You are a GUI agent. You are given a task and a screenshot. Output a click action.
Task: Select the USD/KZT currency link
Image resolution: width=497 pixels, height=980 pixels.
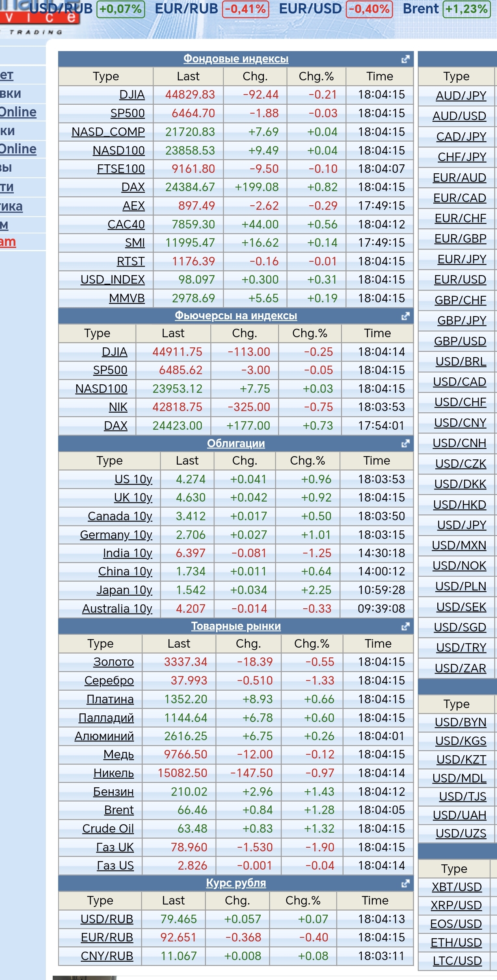coord(461,759)
